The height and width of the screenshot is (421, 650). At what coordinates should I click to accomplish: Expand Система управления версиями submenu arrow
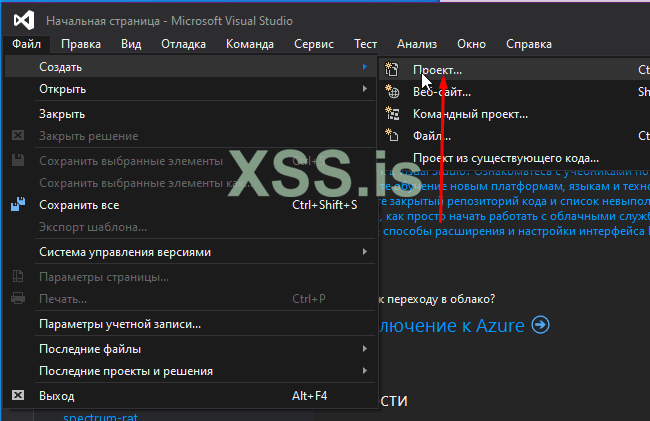tap(365, 252)
